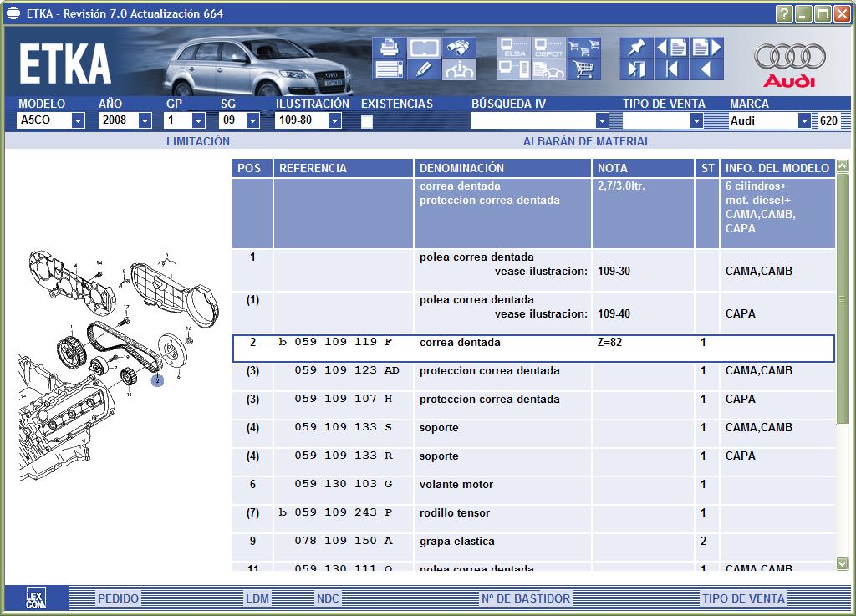
Task: Toggle the EXISTENCIAS checkbox
Action: (x=367, y=121)
